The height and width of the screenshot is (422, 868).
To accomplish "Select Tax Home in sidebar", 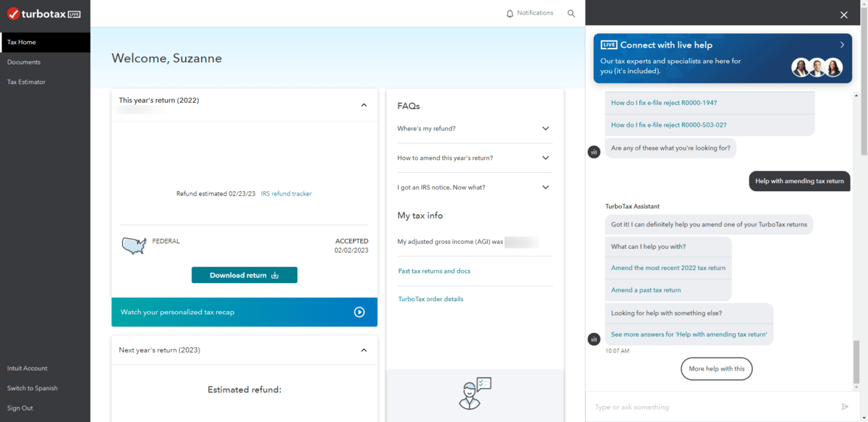I will pyautogui.click(x=45, y=42).
